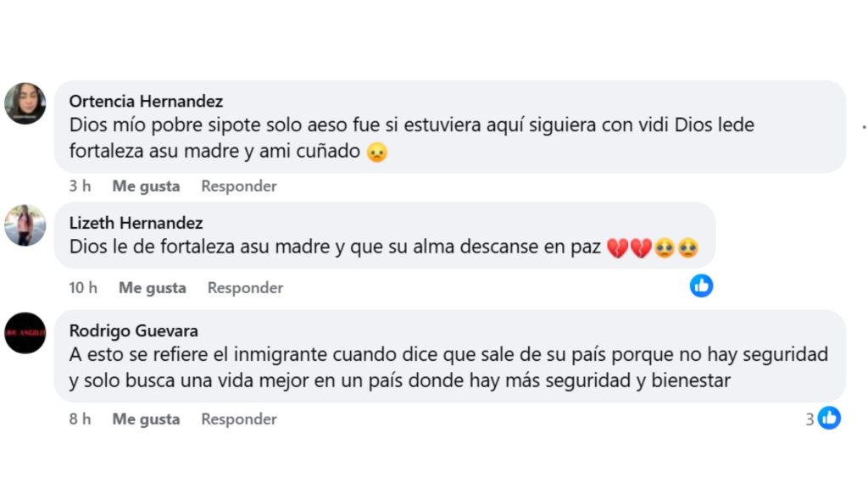Click Me gusta under Lizeth's comment
Screen dimensions: 868x488
click(153, 287)
